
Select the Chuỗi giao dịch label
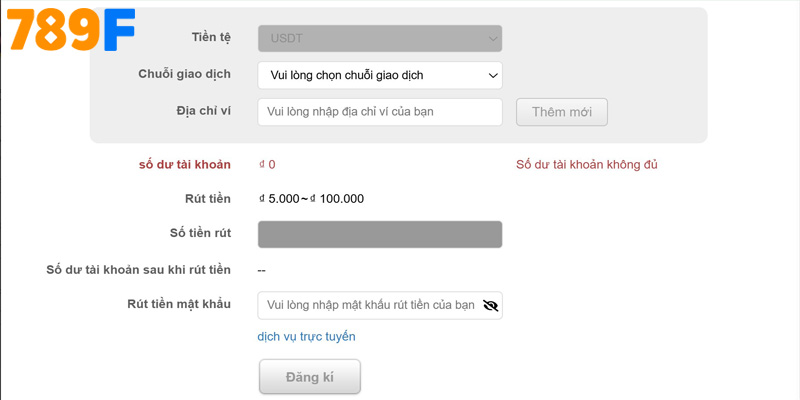(184, 74)
